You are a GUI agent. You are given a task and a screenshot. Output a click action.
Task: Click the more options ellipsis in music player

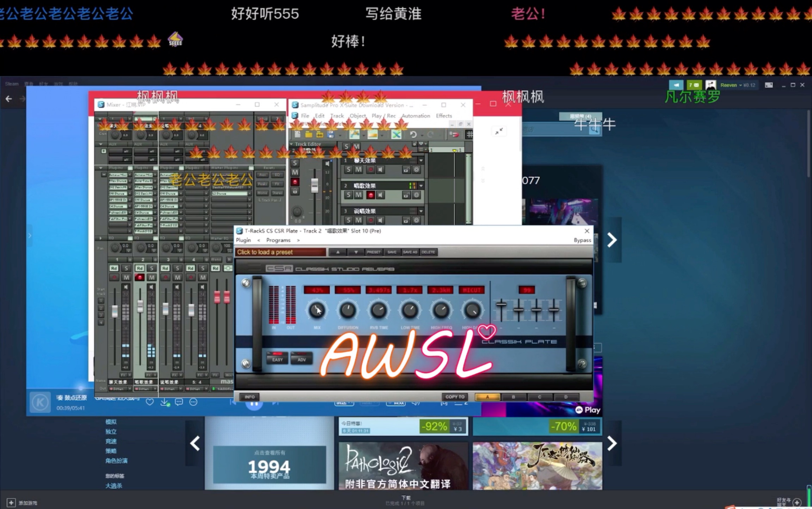193,402
